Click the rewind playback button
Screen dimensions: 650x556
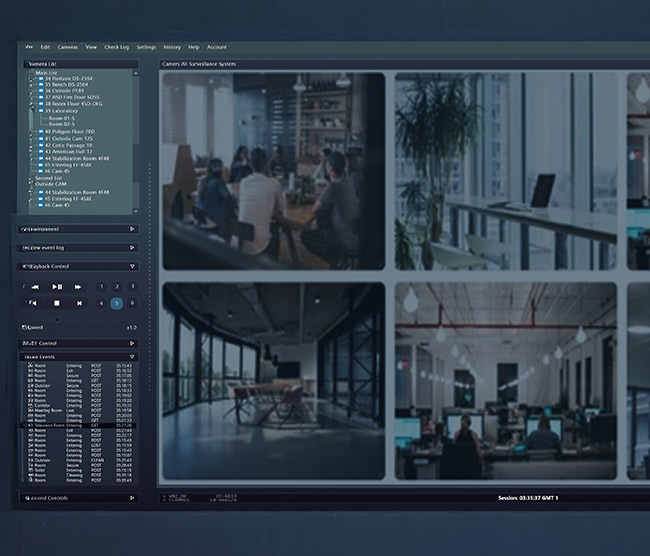[x=35, y=287]
